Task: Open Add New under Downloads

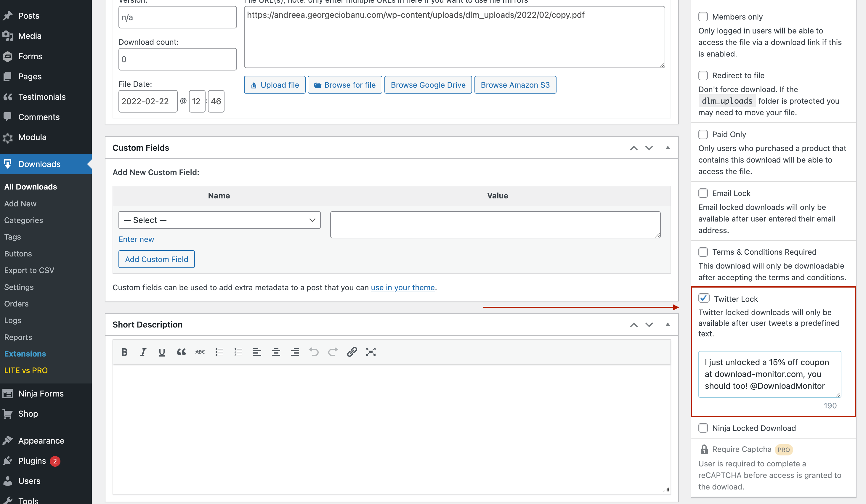Action: pos(20,203)
